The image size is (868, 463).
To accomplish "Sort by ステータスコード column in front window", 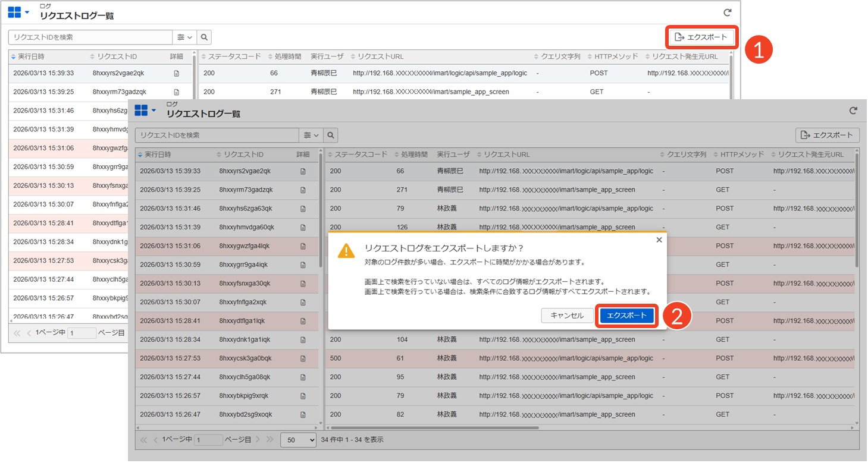I will [361, 155].
